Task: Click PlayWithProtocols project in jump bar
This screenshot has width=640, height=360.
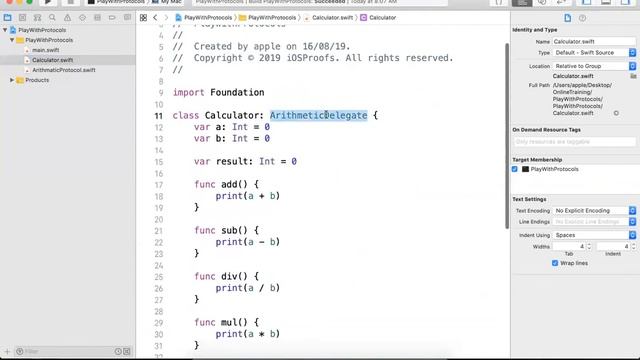Action: click(204, 18)
